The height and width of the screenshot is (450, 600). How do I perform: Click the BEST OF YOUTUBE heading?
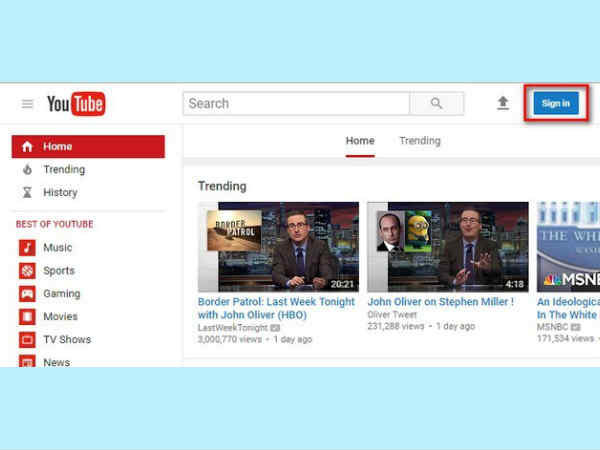pos(54,224)
